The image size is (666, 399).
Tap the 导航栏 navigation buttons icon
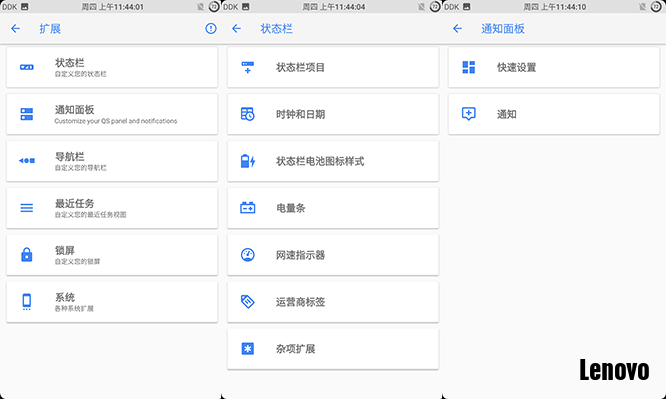point(26,161)
